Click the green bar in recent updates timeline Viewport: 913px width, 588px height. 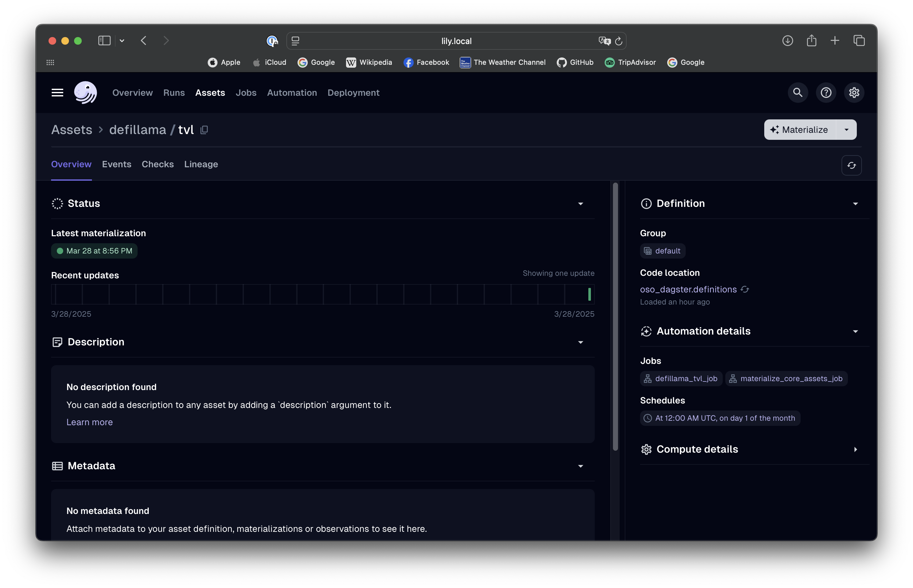click(589, 294)
